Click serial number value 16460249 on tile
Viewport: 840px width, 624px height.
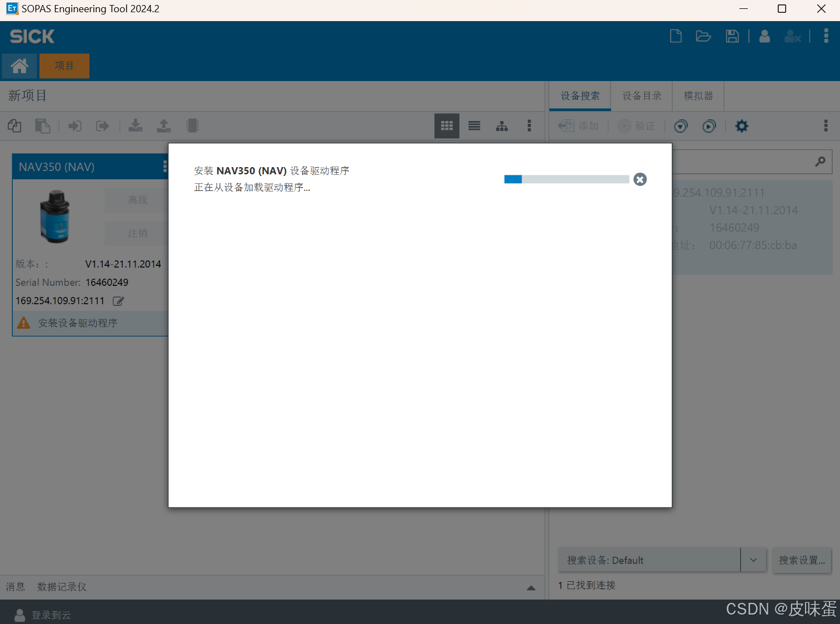[x=107, y=283]
